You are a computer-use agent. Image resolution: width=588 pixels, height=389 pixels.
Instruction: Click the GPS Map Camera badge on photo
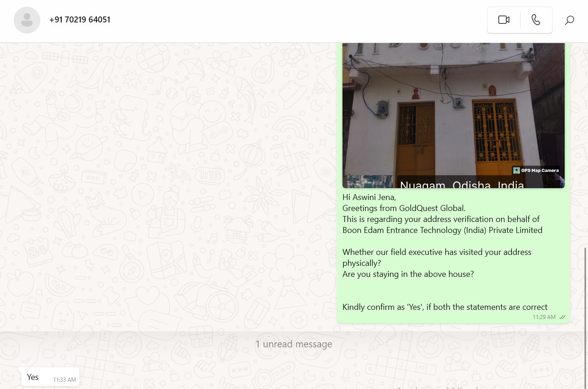click(x=536, y=170)
